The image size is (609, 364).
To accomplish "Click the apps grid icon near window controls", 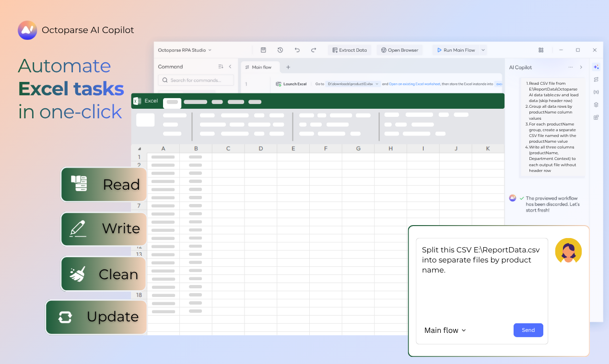I will coord(541,50).
